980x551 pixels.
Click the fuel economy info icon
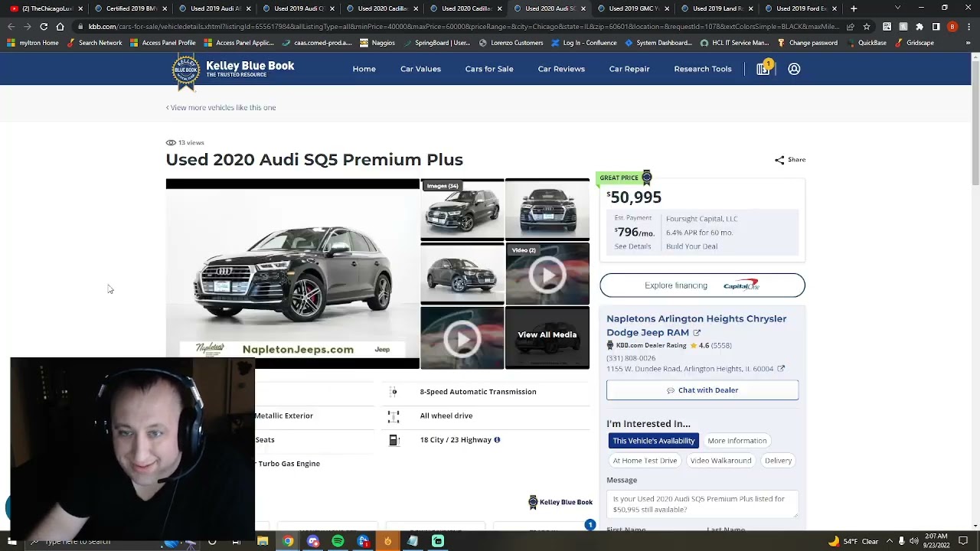tap(497, 440)
